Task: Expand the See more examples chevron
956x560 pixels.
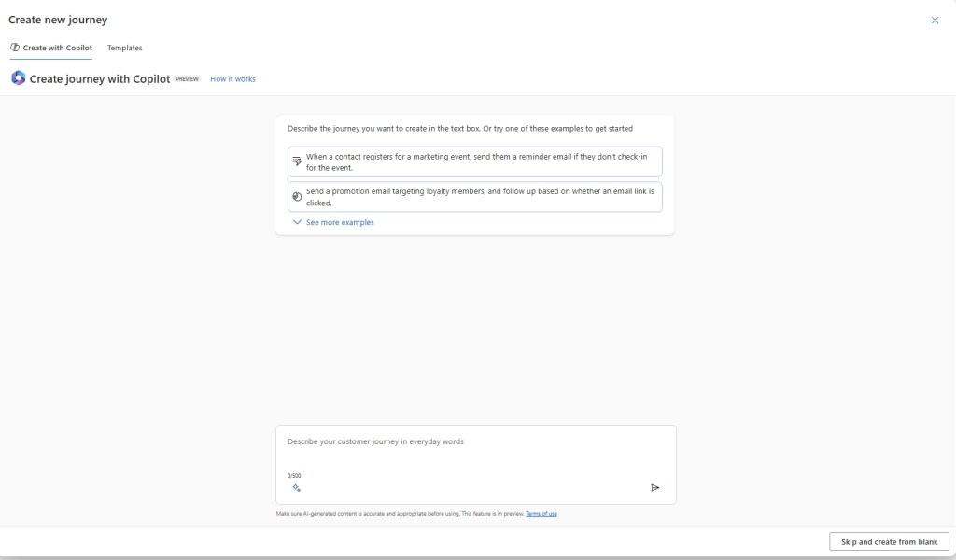Action: pos(297,222)
